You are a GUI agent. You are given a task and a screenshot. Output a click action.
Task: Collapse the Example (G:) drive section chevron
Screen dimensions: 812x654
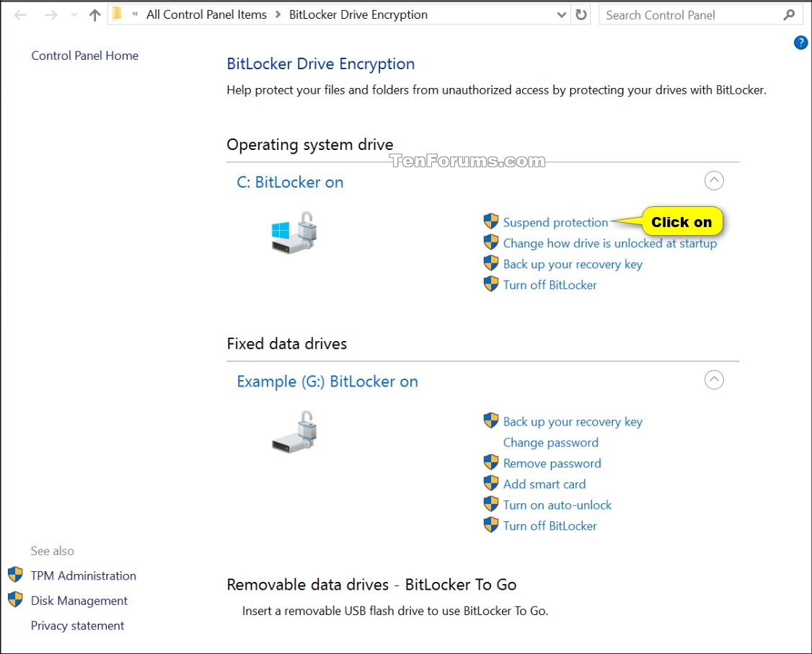pos(714,380)
